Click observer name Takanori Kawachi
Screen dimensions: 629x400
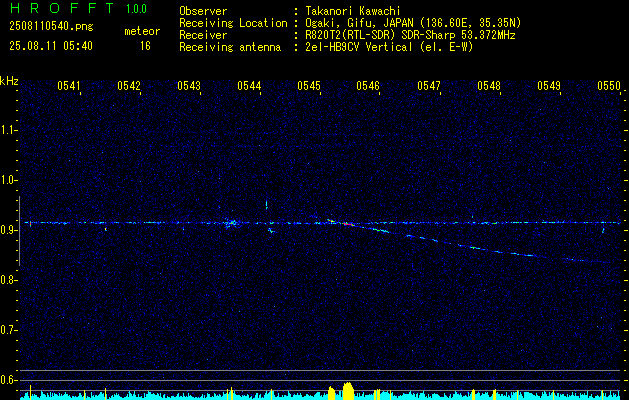(353, 11)
